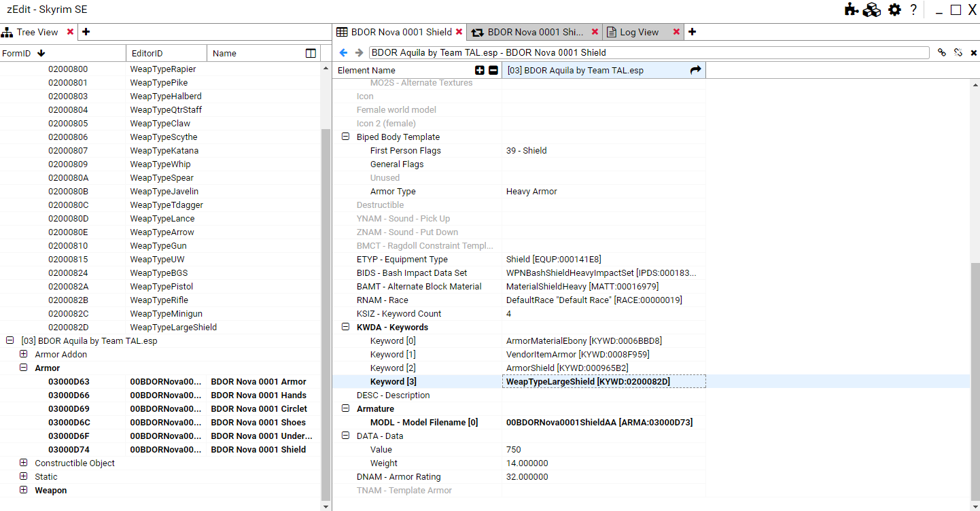Collapse the Armor group
This screenshot has width=980, height=511.
click(x=23, y=368)
